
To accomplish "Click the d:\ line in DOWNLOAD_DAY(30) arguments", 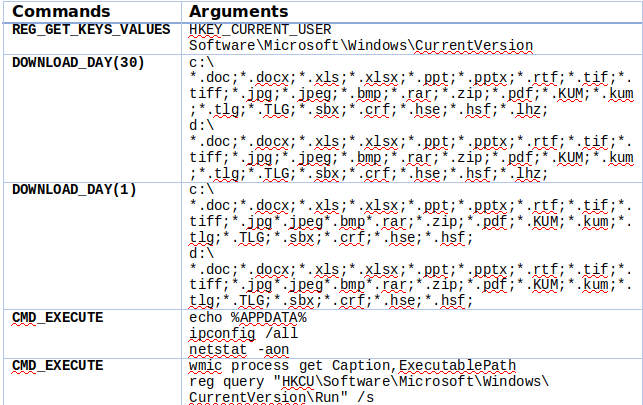I will point(200,126).
